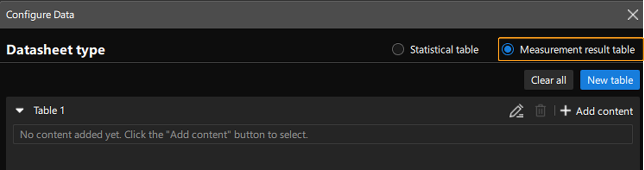This screenshot has height=170, width=644.
Task: Click empty title bar area left of close
Action: point(344,15)
